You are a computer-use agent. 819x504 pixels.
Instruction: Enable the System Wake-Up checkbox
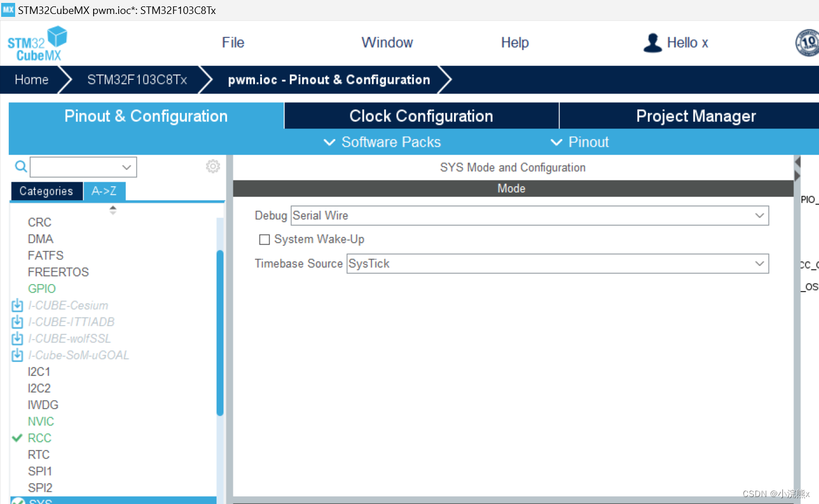click(x=264, y=239)
